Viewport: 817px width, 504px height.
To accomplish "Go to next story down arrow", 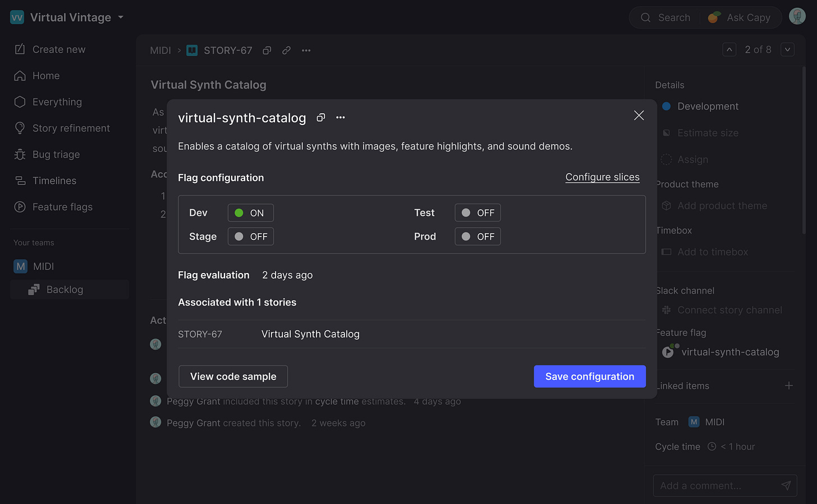I will [787, 50].
